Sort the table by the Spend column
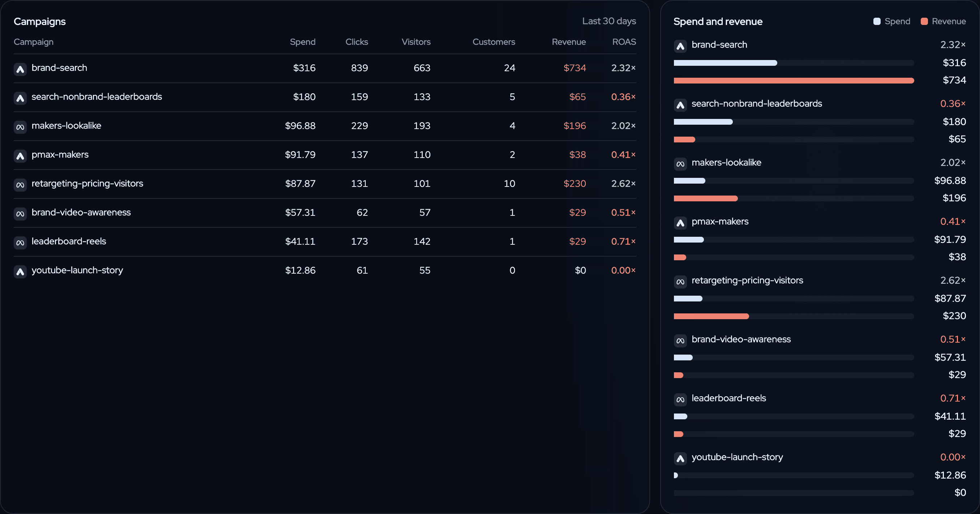This screenshot has height=514, width=980. [x=302, y=42]
